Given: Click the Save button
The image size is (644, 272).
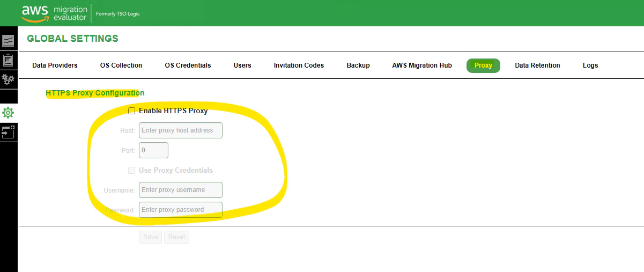Looking at the screenshot, I should pos(151,237).
